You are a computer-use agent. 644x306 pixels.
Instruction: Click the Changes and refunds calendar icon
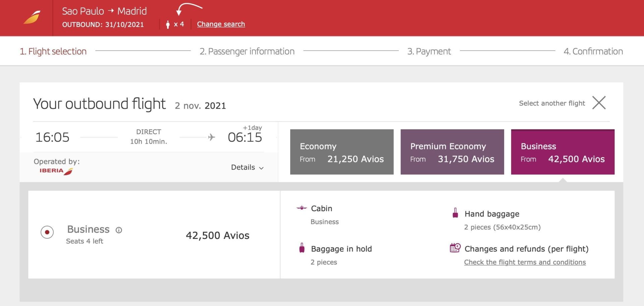point(455,248)
